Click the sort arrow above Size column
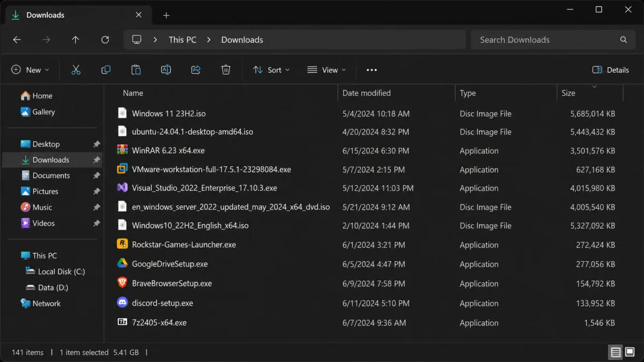Viewport: 644px width, 362px height. pyautogui.click(x=594, y=86)
